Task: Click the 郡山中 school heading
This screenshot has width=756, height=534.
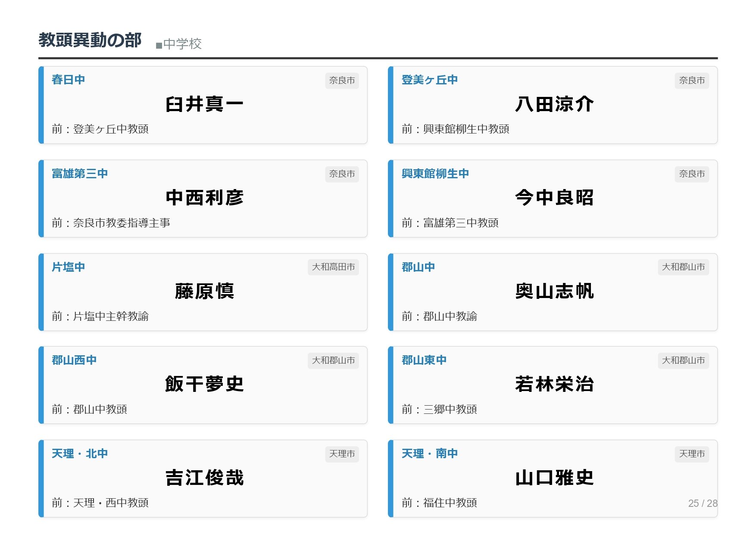Action: coord(418,267)
